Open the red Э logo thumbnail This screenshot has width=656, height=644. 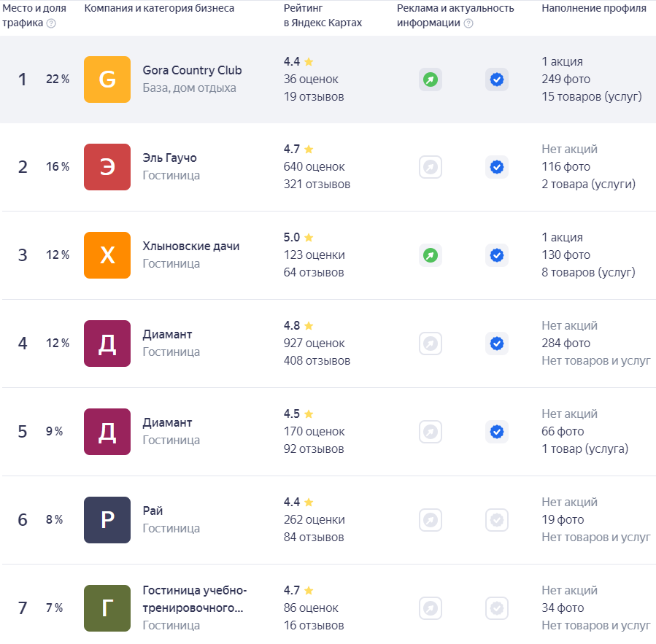107,167
